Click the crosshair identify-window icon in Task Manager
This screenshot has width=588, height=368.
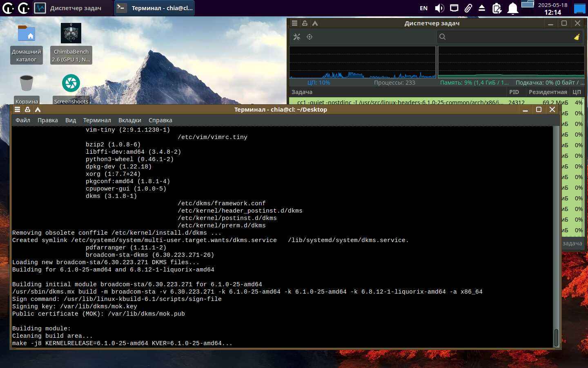(x=310, y=37)
